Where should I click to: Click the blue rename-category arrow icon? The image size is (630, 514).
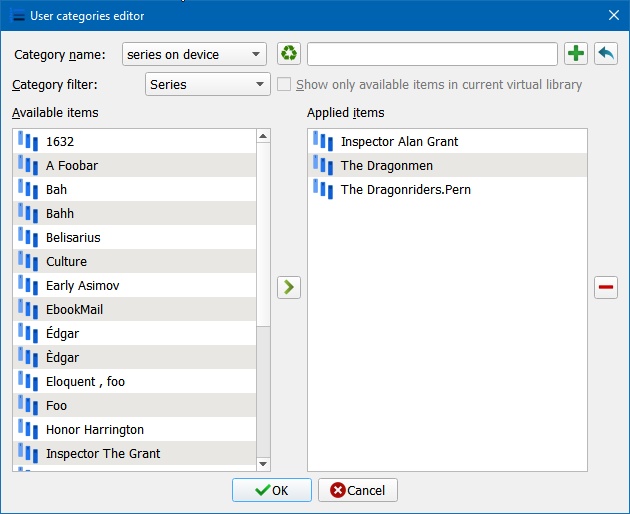click(x=606, y=54)
